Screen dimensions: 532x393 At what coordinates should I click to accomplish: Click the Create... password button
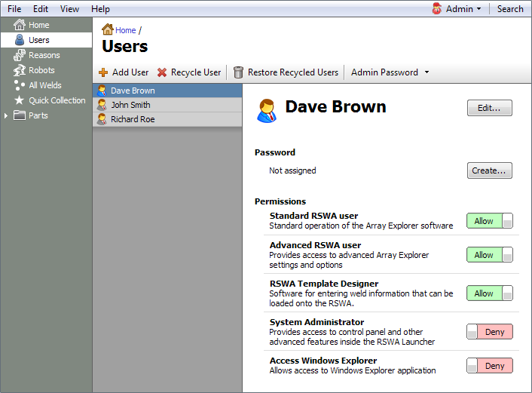(490, 170)
